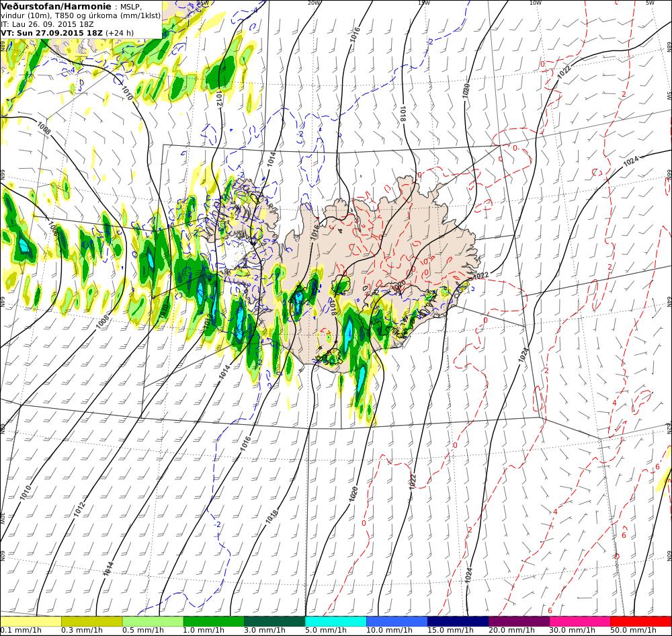Screen dimensions: 672x636
Task: Click the '1006' isobar label
Action: click(52, 229)
